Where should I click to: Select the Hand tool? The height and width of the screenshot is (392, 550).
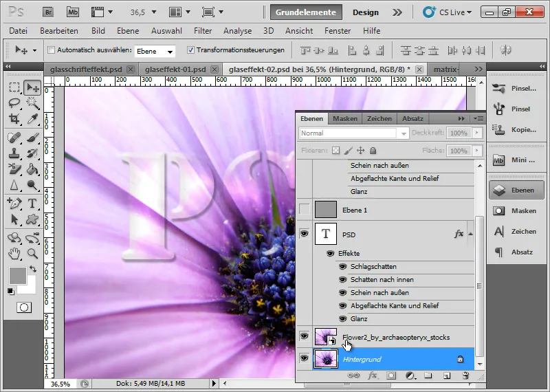click(x=14, y=253)
